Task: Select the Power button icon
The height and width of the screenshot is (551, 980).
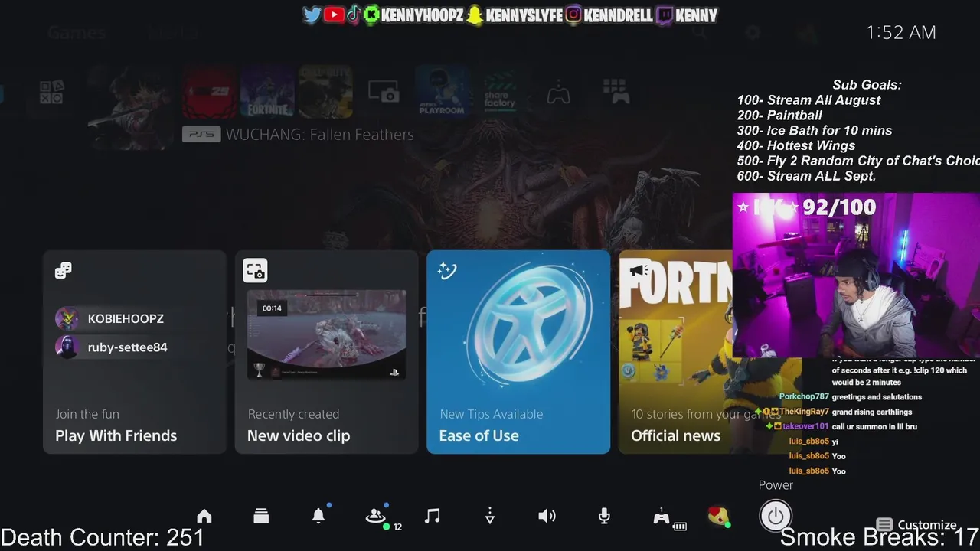Action: pos(776,516)
